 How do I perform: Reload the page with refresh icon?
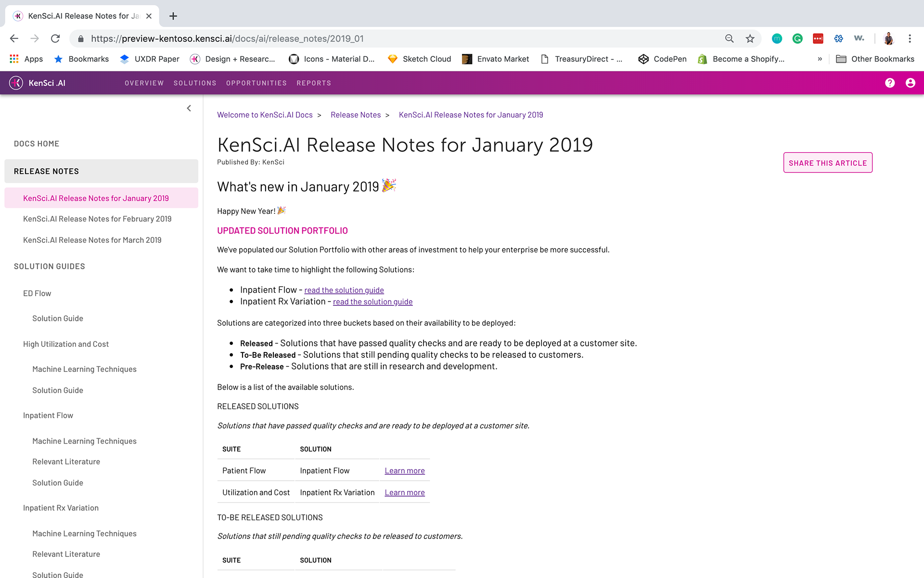[x=55, y=39]
